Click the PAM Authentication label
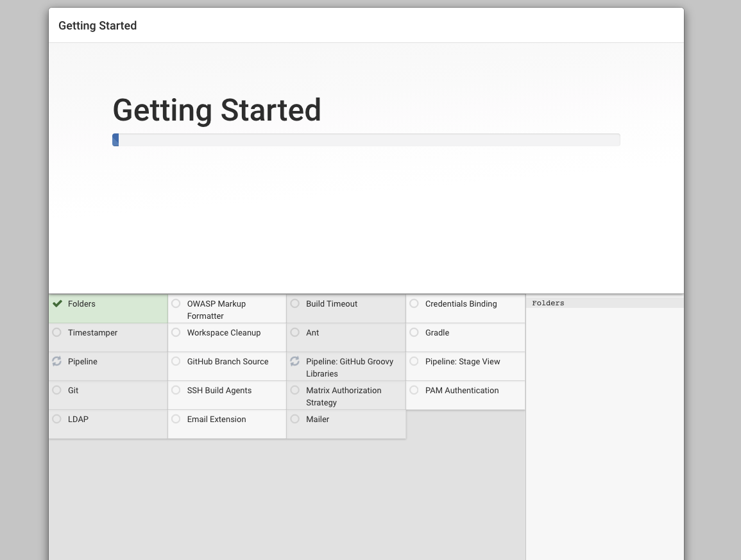Image resolution: width=741 pixels, height=560 pixels. 462,391
